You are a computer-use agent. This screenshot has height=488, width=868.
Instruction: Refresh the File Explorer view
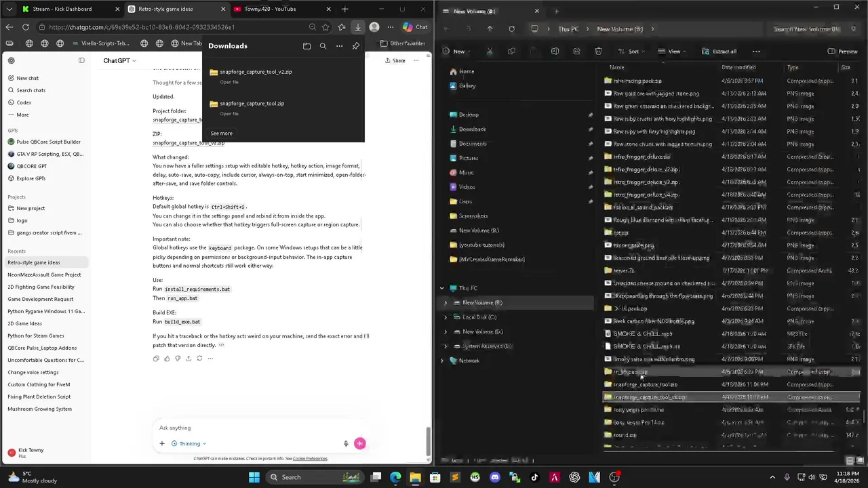point(511,29)
